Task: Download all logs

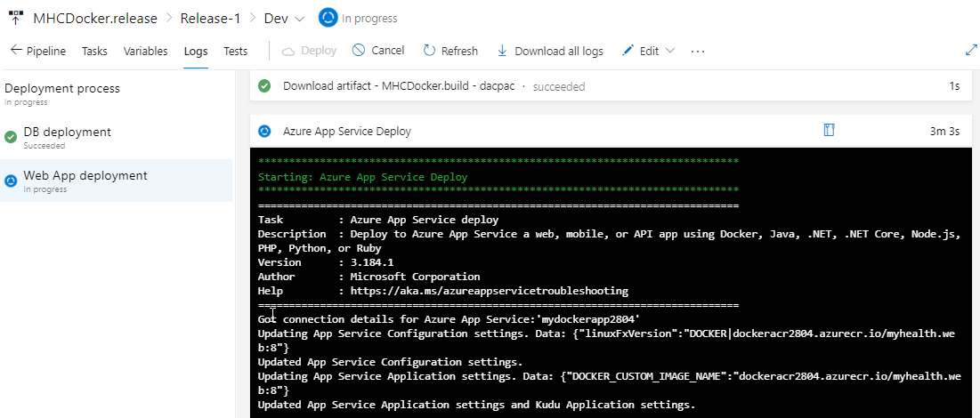Action: [550, 51]
